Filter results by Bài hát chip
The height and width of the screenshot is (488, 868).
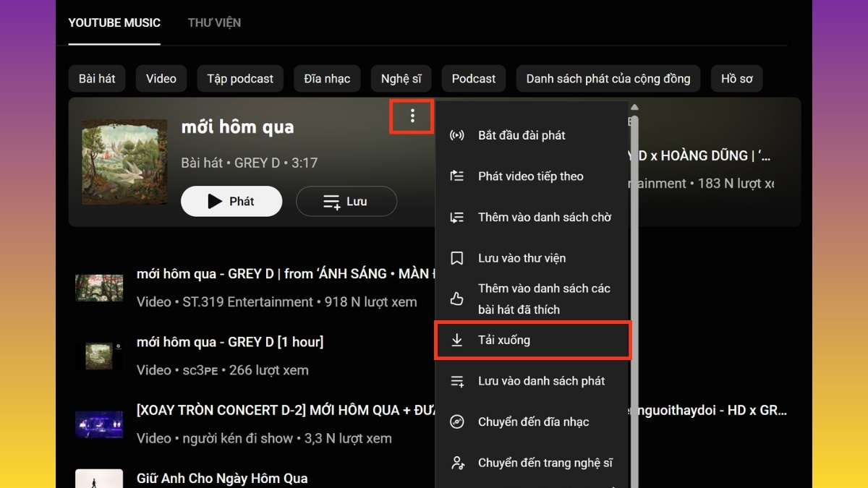[x=97, y=79]
